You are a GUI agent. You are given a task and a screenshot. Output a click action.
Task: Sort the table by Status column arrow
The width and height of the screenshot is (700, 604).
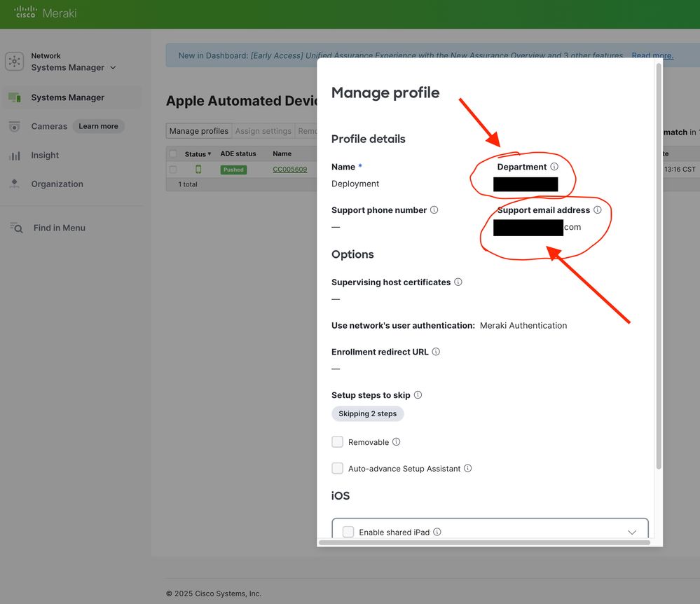point(210,154)
